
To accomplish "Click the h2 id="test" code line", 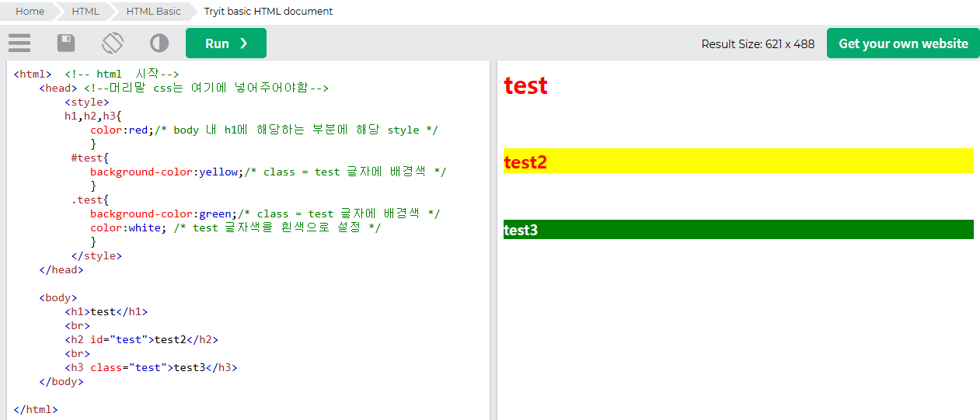I will coord(141,339).
